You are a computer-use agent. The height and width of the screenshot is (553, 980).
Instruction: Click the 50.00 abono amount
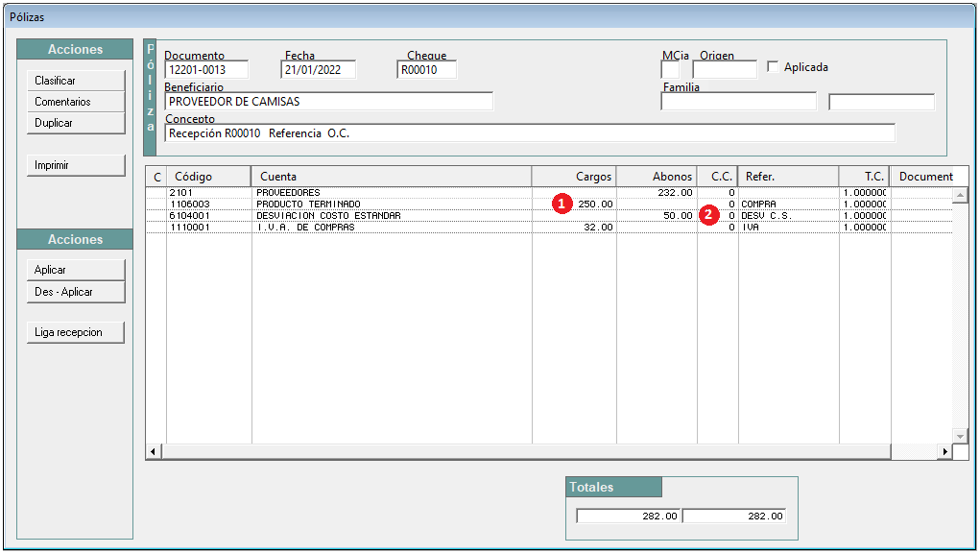[678, 216]
